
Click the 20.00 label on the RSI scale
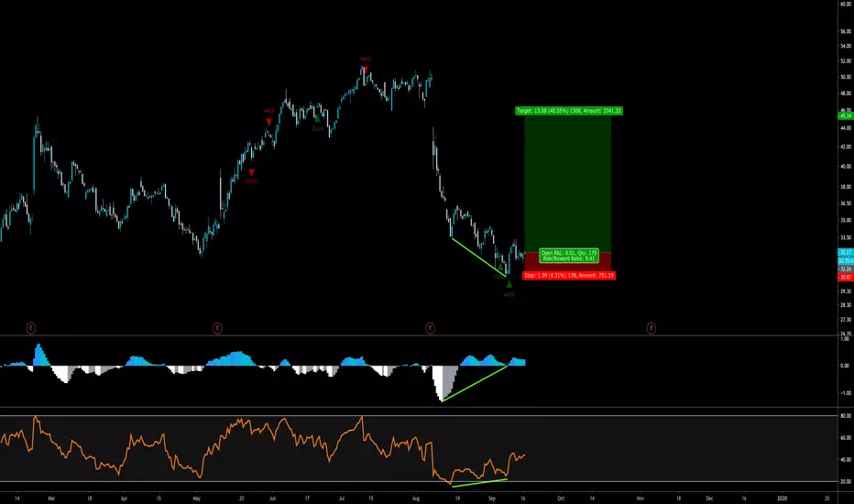[x=845, y=482]
